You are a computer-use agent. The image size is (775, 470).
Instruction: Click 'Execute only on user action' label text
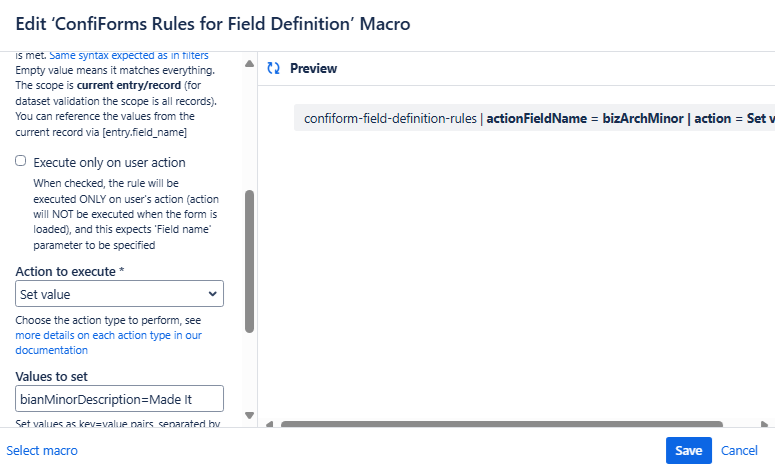click(x=109, y=162)
